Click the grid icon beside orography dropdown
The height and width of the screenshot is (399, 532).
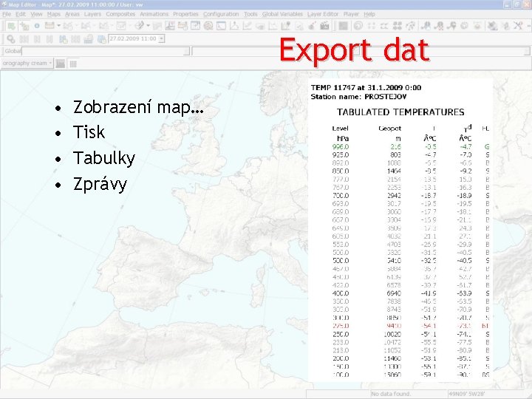point(73,64)
